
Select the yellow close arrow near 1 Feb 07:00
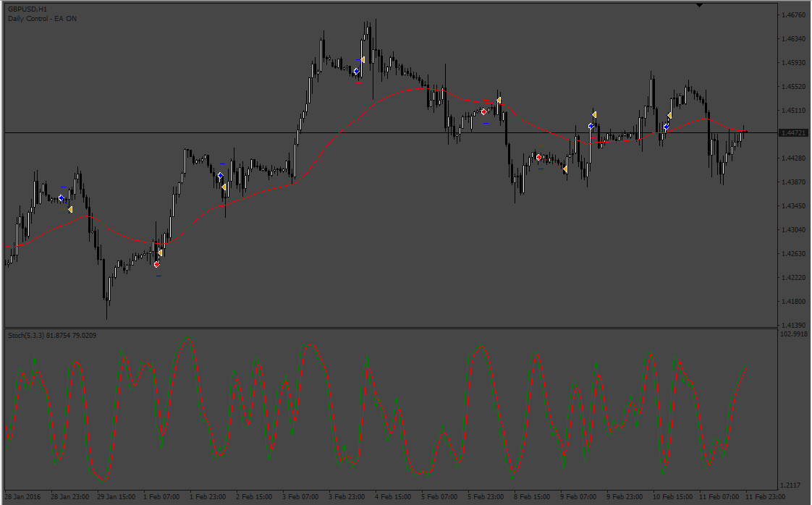[x=160, y=252]
